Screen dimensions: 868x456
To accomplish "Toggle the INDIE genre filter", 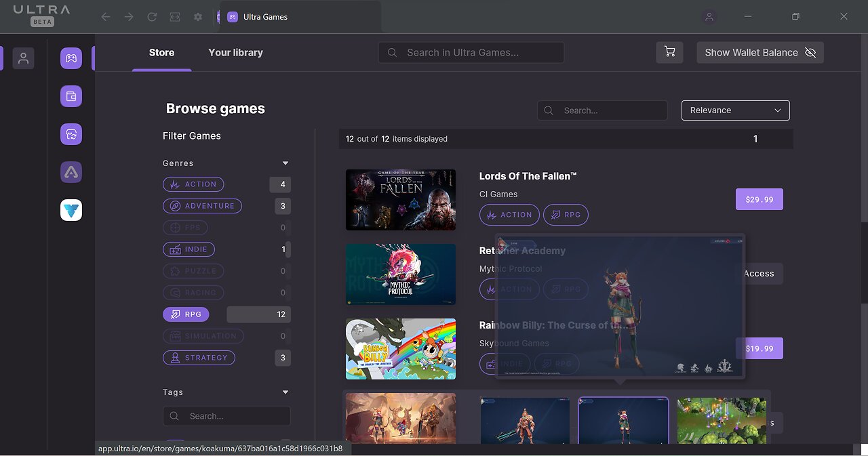I will [189, 249].
